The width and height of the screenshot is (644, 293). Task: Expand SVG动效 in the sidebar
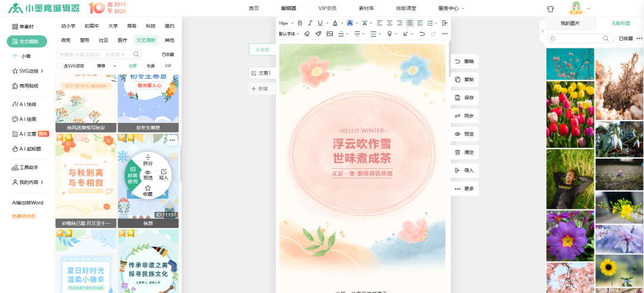(42, 71)
